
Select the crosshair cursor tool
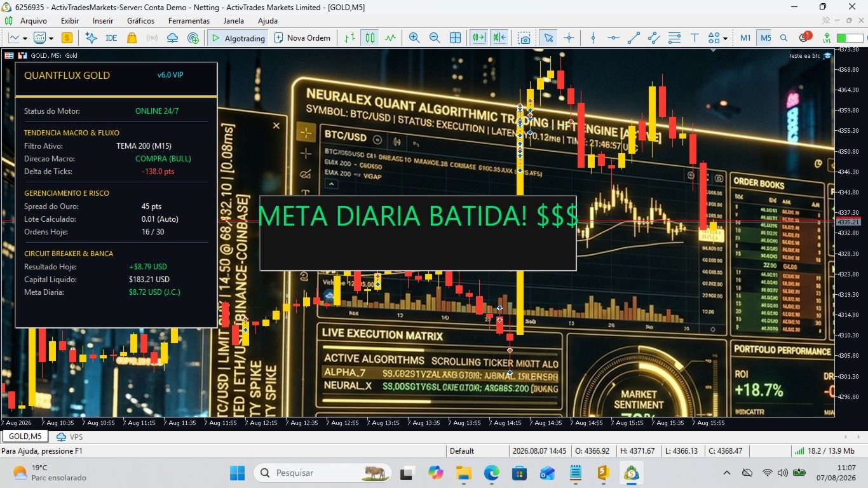(x=569, y=38)
